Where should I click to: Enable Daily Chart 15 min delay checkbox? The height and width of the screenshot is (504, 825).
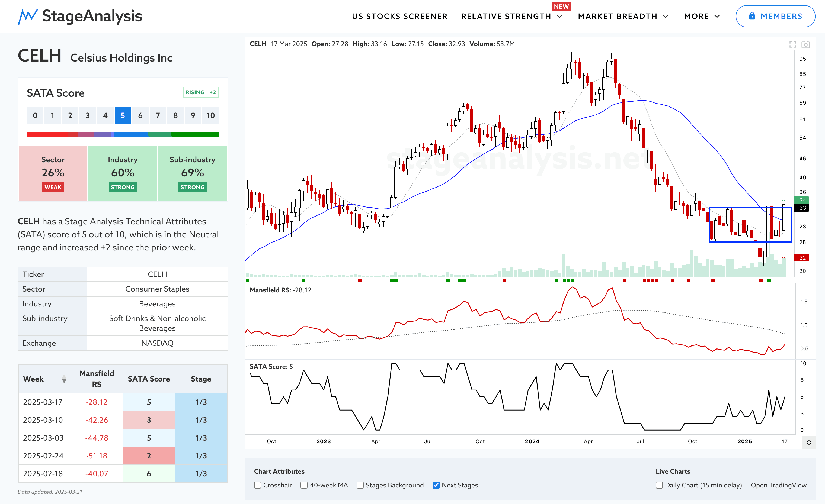point(659,485)
